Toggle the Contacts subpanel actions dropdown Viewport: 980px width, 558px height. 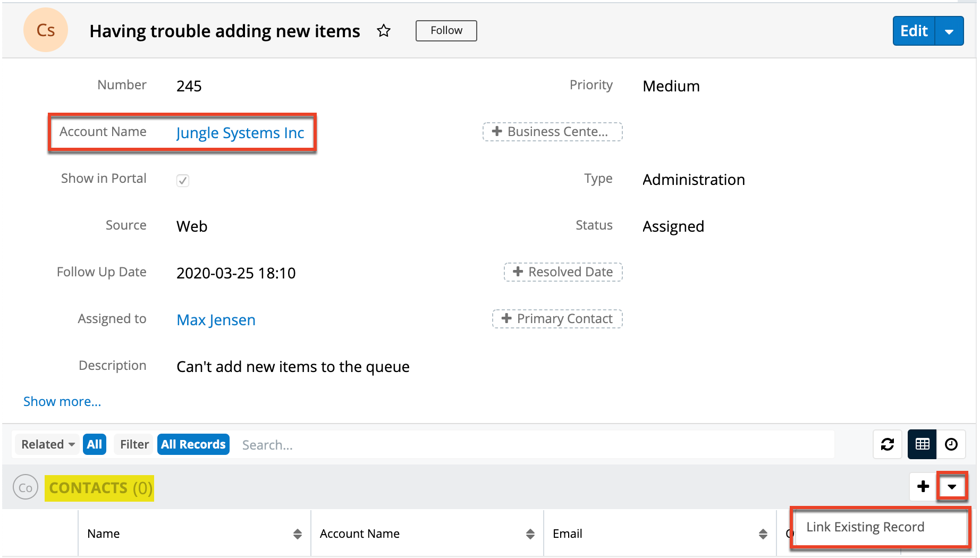(x=952, y=486)
